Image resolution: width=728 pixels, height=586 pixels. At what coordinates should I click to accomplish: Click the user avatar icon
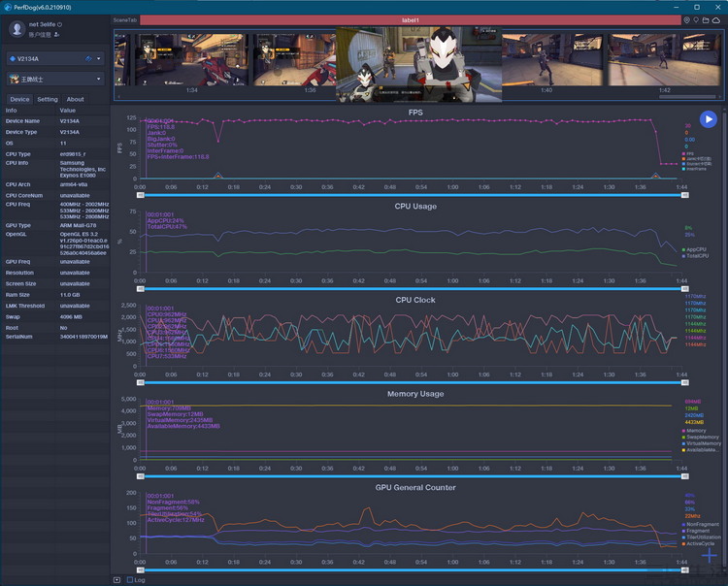click(17, 29)
